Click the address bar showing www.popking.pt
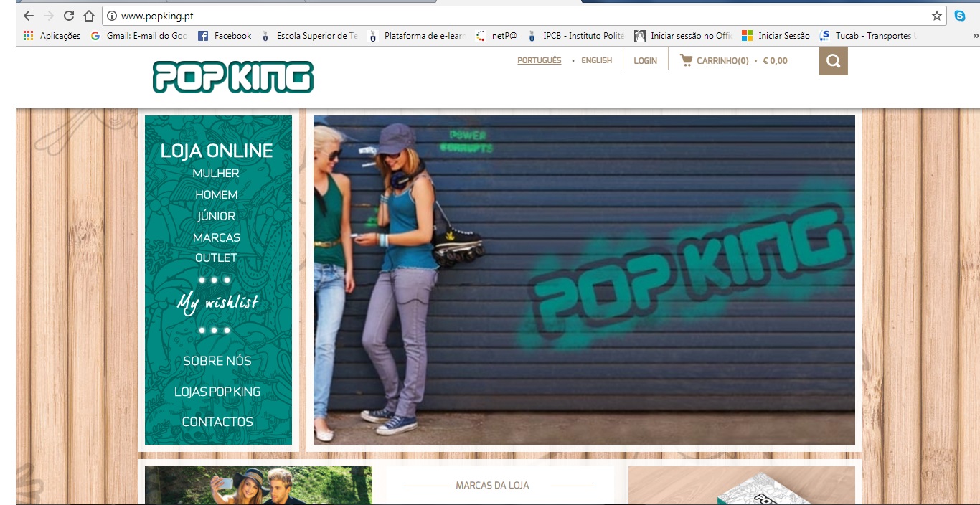The width and height of the screenshot is (980, 505). click(x=524, y=16)
